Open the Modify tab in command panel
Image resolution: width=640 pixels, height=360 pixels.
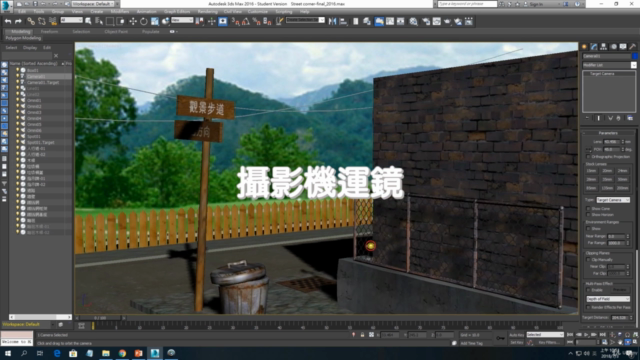pyautogui.click(x=594, y=47)
